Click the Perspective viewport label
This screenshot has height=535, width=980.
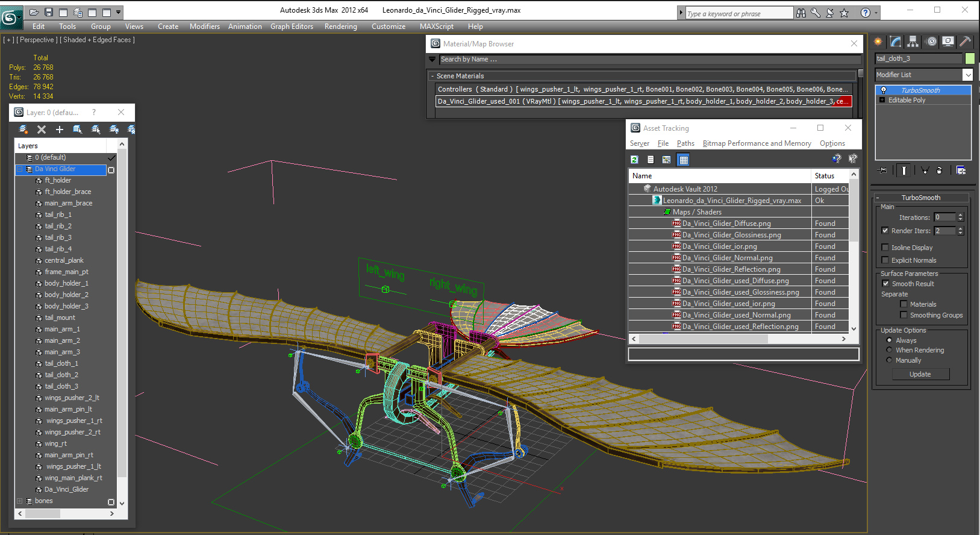tap(37, 40)
